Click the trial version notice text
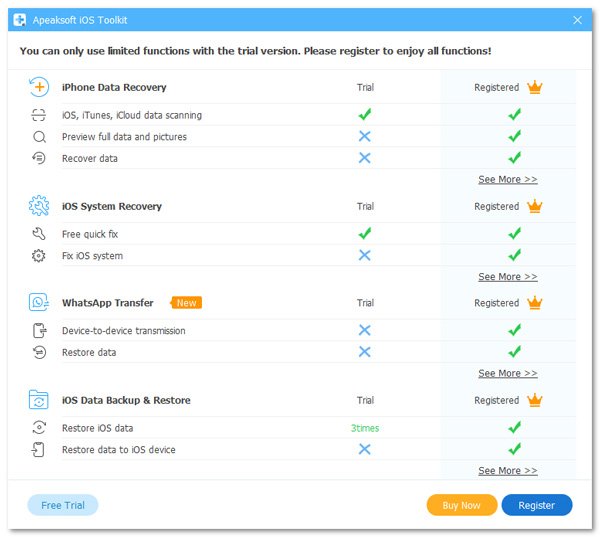 tap(256, 51)
